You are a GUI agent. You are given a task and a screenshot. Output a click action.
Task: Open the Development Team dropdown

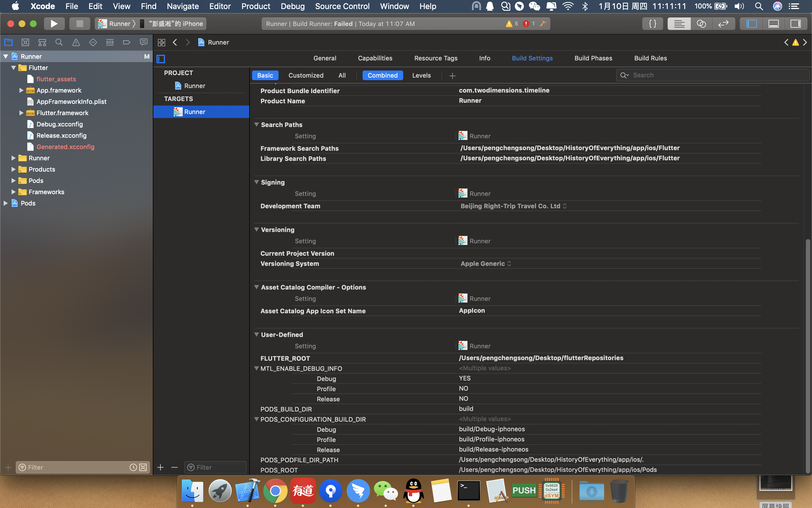(x=513, y=206)
